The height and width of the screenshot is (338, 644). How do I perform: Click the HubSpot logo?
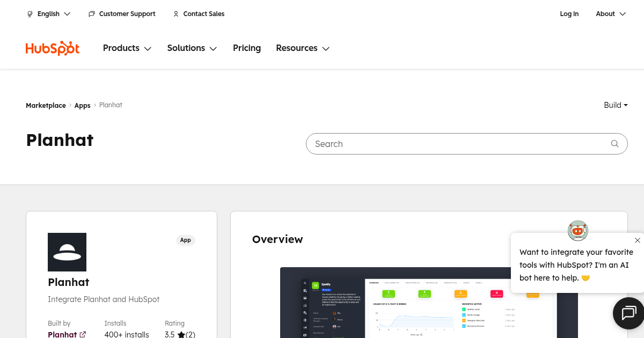[x=53, y=48]
